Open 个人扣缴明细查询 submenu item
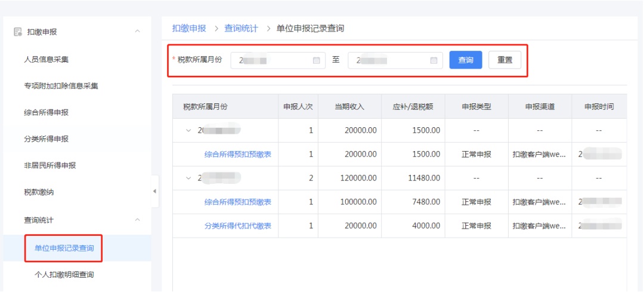644x292 pixels. pos(64,275)
